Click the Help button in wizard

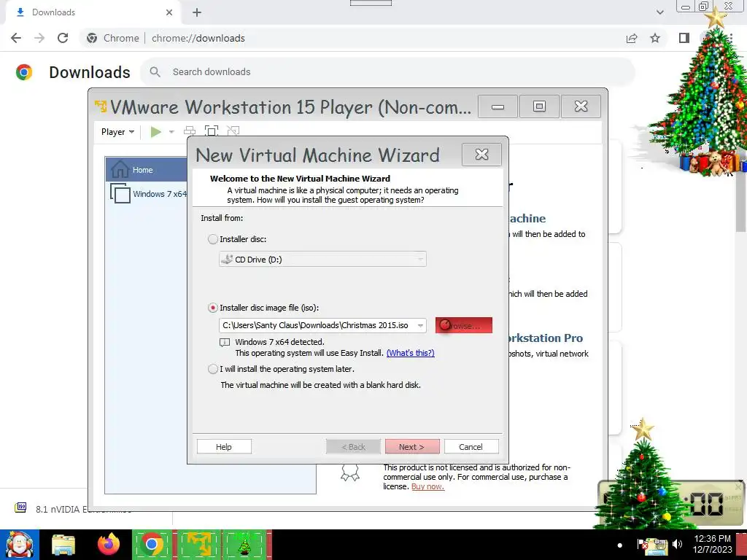point(224,447)
